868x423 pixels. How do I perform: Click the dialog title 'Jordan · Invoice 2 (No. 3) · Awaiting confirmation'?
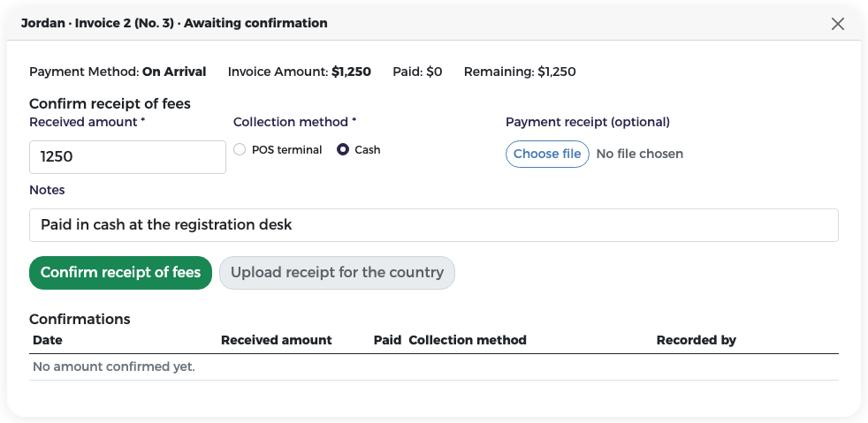(174, 23)
